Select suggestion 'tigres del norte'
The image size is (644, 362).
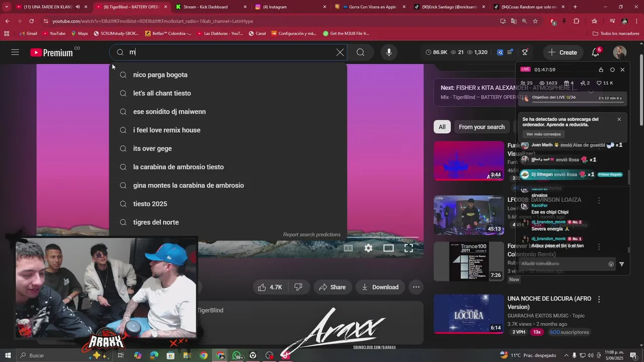click(x=228, y=222)
